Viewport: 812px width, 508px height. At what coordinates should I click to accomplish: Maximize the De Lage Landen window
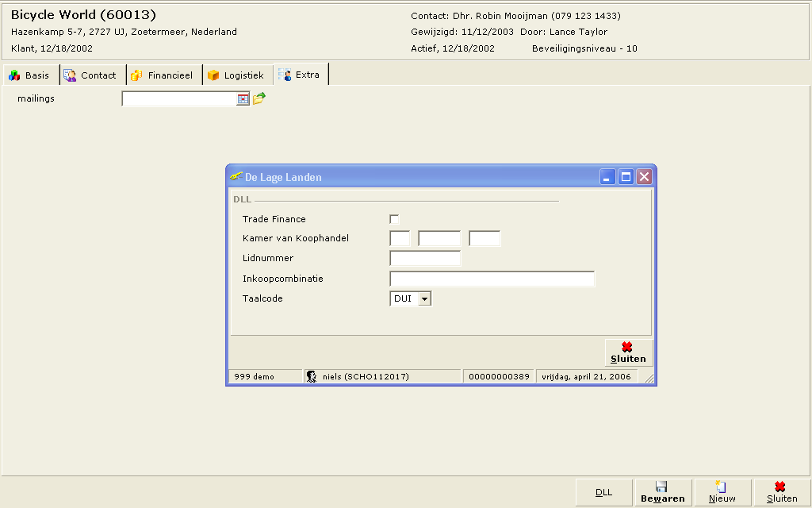pyautogui.click(x=626, y=177)
